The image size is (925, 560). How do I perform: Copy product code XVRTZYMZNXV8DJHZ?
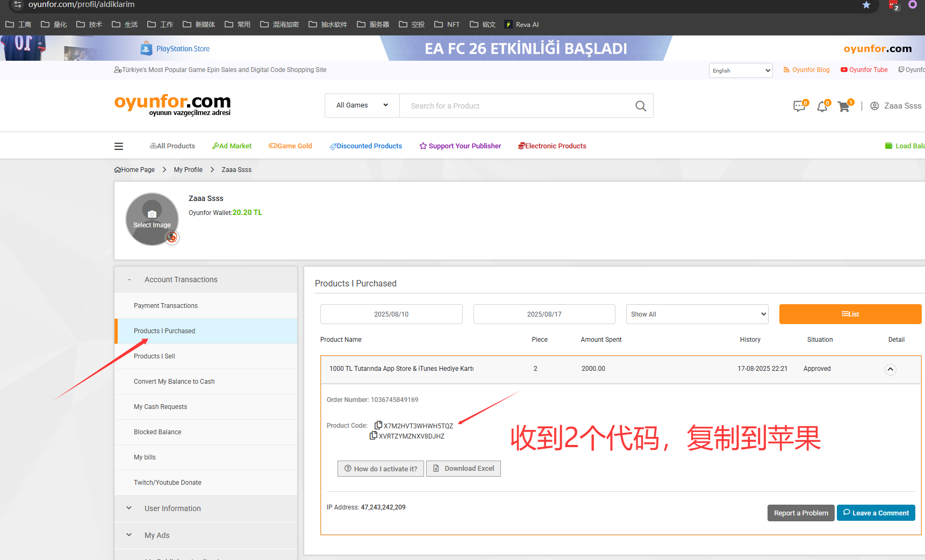pos(374,435)
